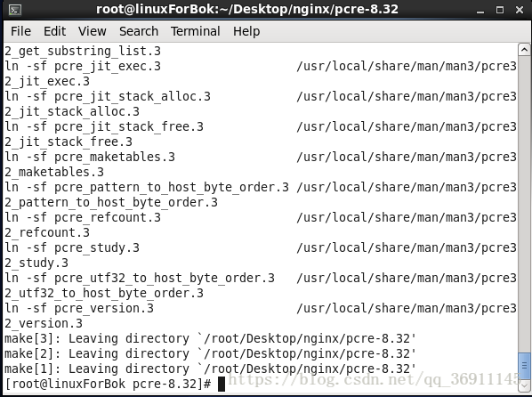Close the terminal window

(x=520, y=10)
